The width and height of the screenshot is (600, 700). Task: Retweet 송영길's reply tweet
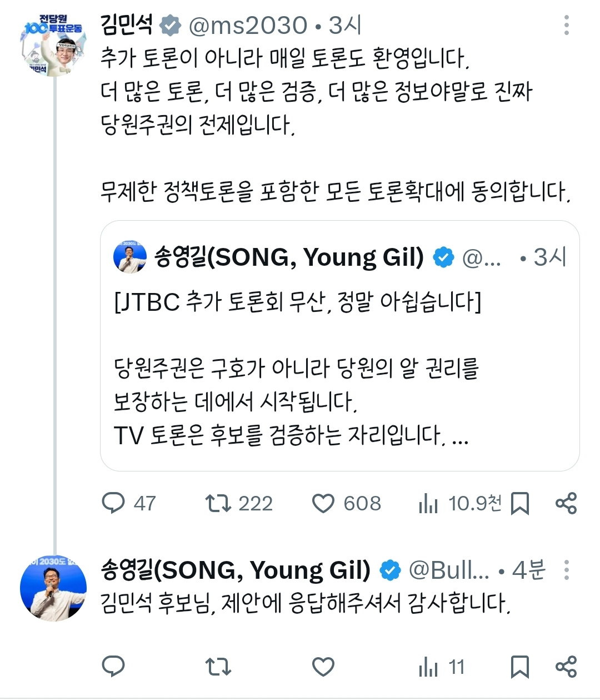click(218, 667)
